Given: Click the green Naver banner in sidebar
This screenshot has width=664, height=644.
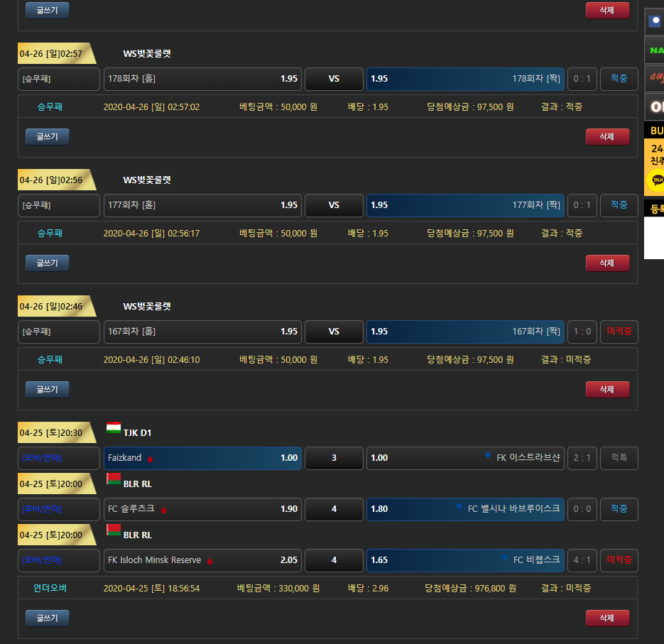Looking at the screenshot, I should [655, 50].
